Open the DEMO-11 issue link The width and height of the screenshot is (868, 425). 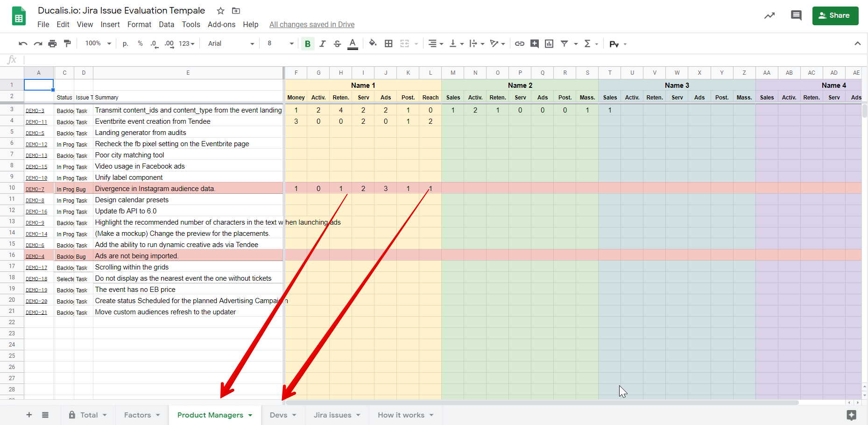36,122
